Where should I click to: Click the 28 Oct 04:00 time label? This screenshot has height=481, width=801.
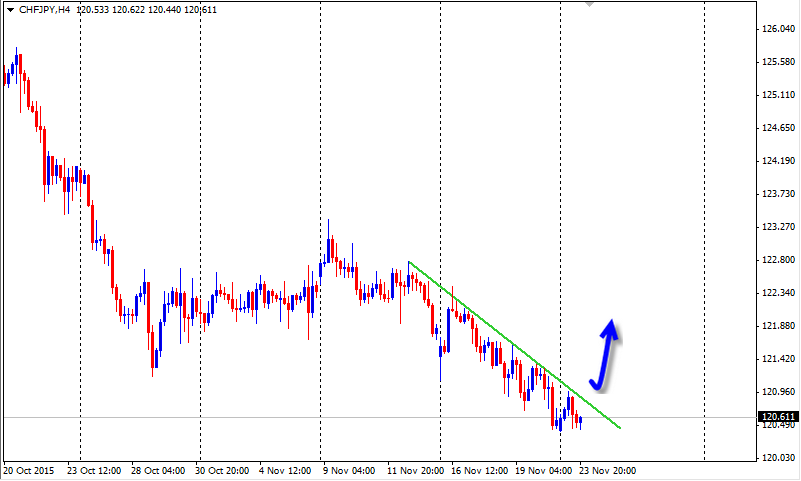[158, 470]
